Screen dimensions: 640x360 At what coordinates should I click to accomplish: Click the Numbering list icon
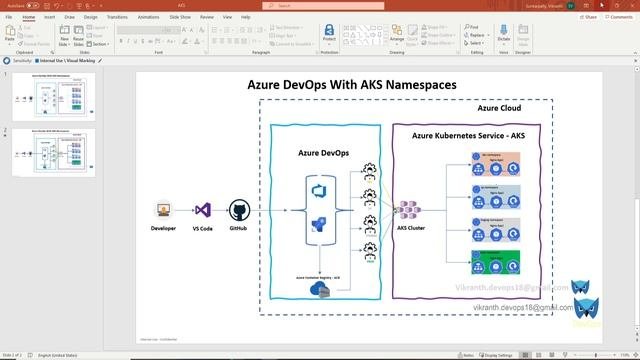pos(227,30)
